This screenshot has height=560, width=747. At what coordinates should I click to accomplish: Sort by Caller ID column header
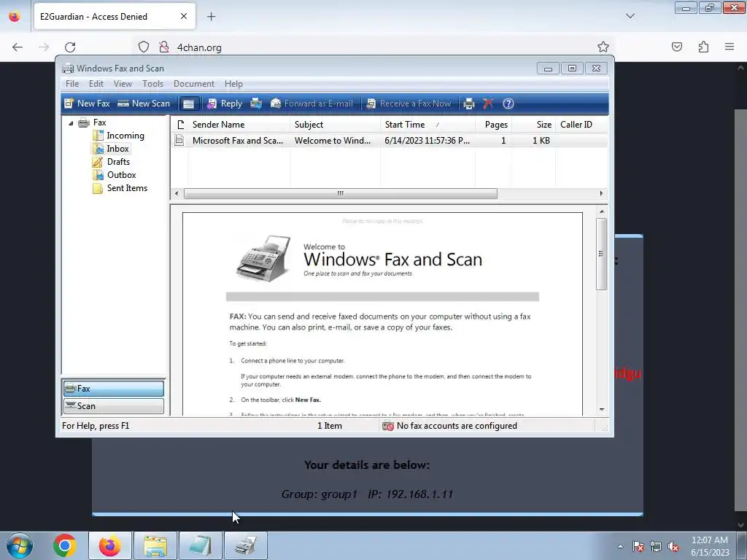point(581,125)
